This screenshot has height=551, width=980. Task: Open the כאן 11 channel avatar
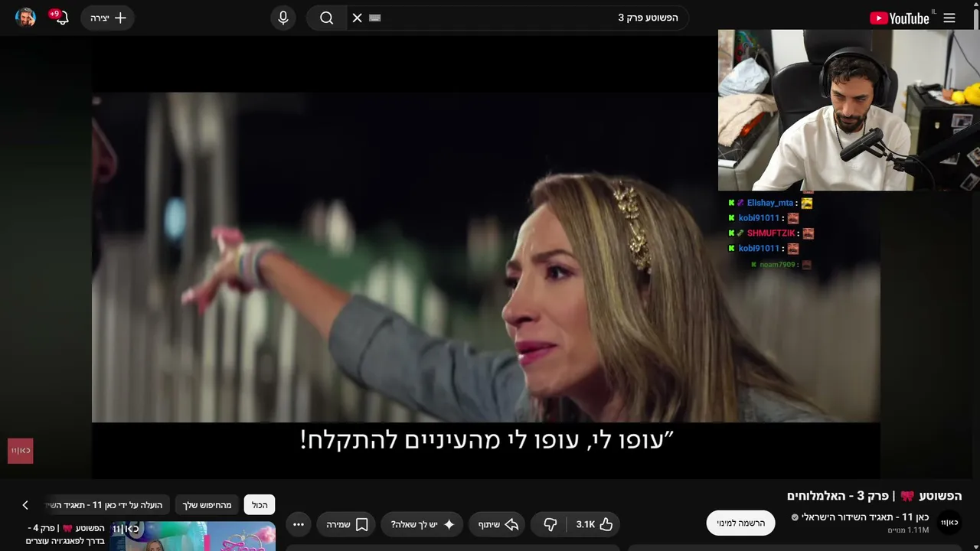click(949, 523)
